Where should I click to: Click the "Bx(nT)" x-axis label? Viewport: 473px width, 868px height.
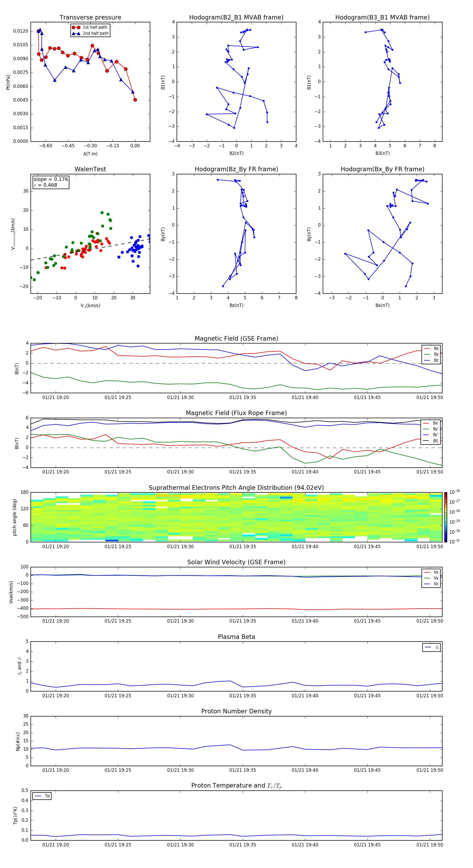382,306
